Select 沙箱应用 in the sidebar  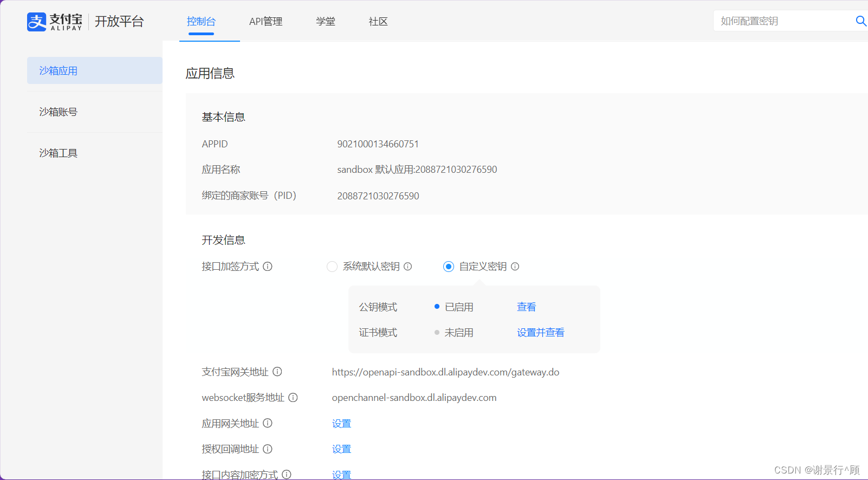tap(95, 70)
